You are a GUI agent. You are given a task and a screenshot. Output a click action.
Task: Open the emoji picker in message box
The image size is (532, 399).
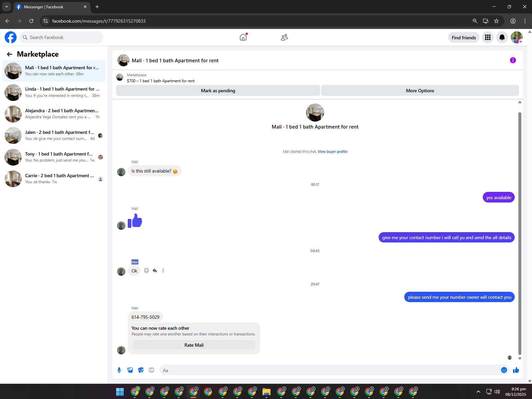pos(504,370)
